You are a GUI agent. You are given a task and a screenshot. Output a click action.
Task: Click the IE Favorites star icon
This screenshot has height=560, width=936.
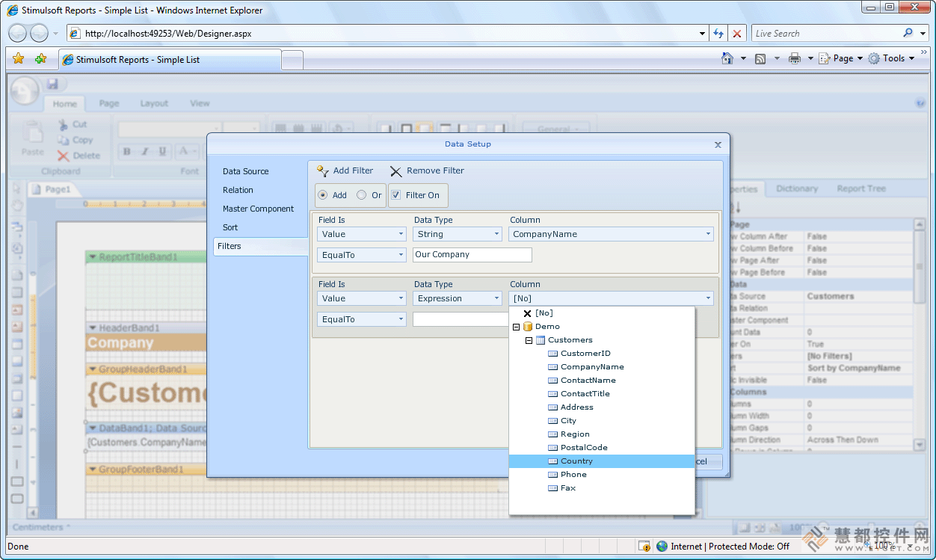pyautogui.click(x=19, y=58)
